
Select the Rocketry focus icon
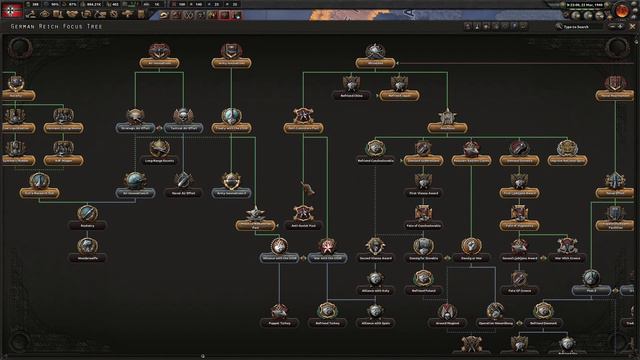click(87, 214)
